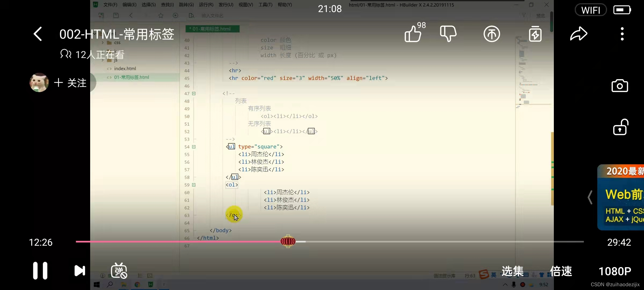644x290 pixels.
Task: Tap the thumbs-down dislike icon
Action: click(448, 34)
